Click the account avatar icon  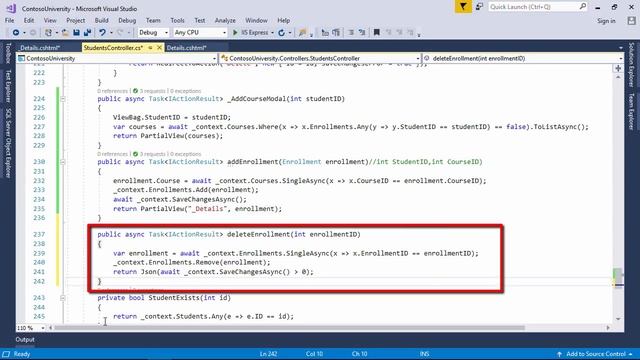[x=631, y=20]
